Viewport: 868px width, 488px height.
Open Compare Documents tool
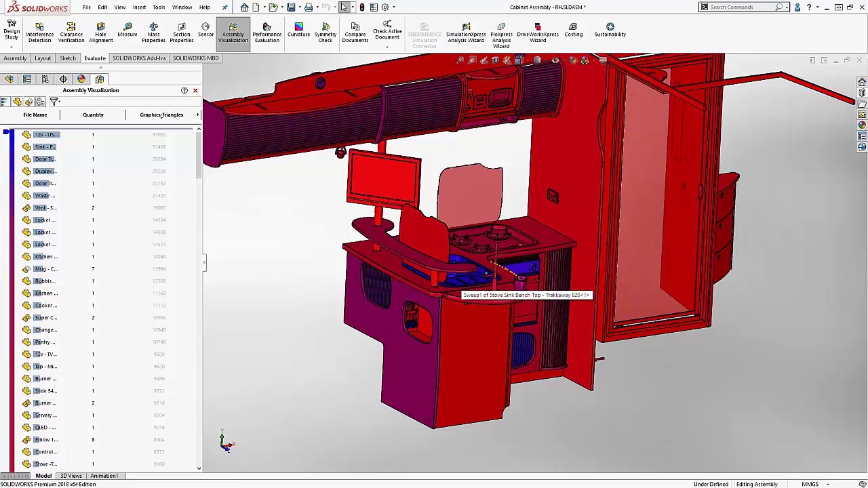point(355,33)
